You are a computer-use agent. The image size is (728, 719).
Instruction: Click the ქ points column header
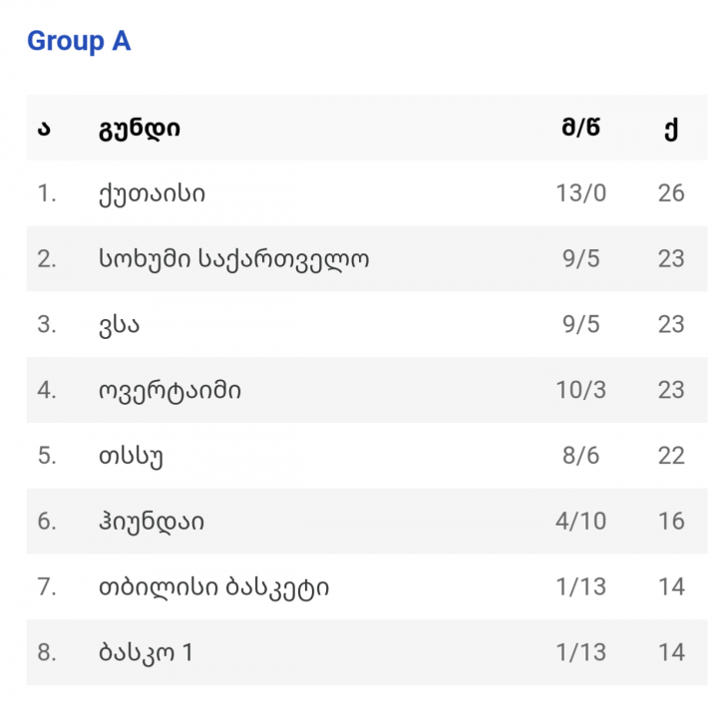671,129
